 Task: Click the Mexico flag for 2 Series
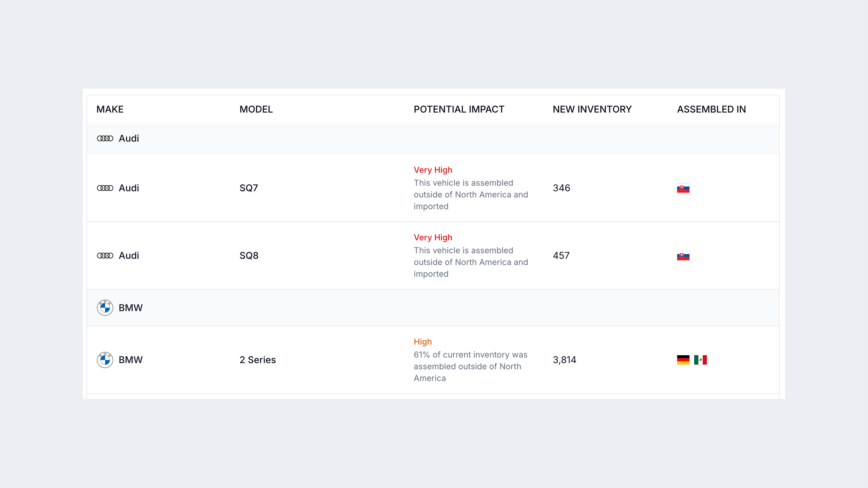(700, 360)
